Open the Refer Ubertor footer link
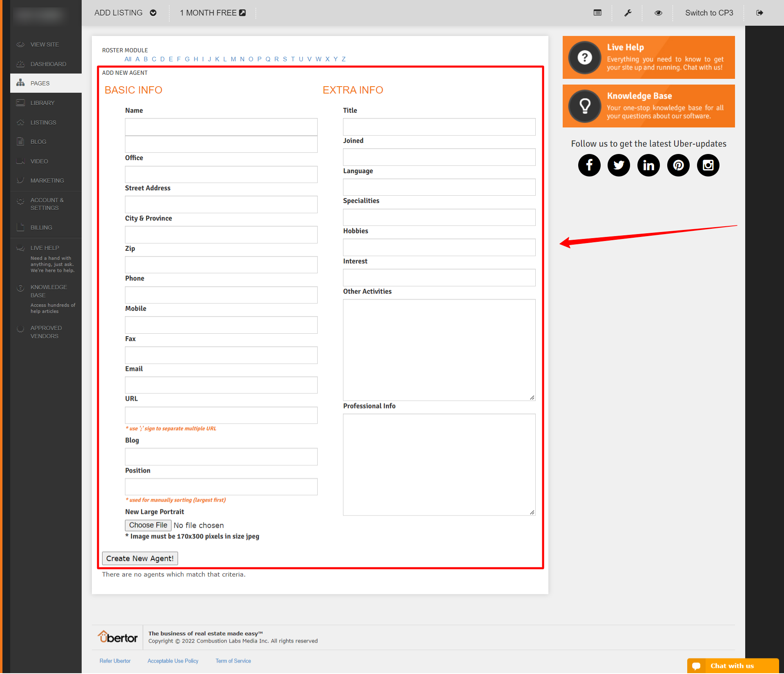 (115, 661)
